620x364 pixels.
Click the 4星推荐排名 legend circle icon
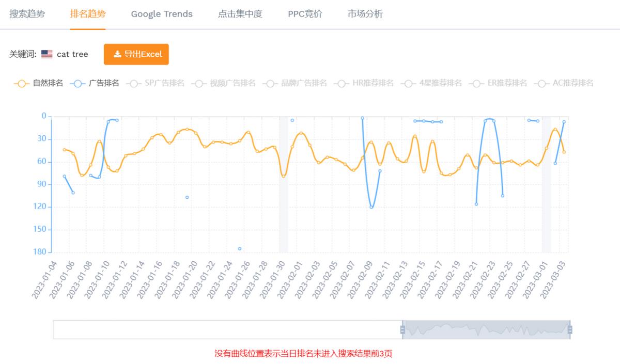[x=408, y=83]
